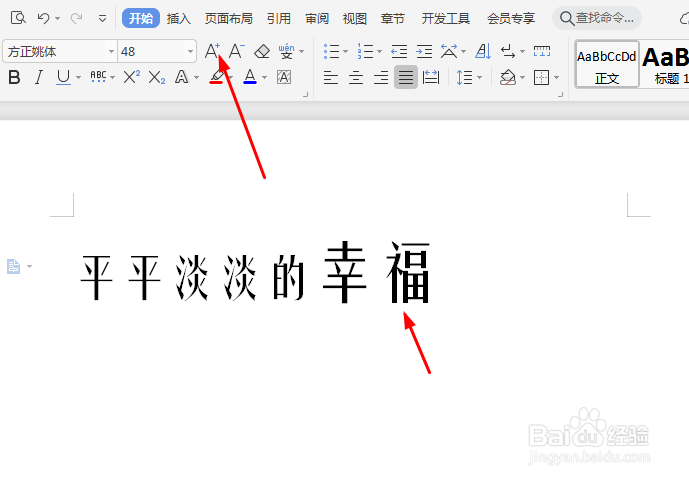Click the Undo arrow
689x481 pixels.
click(x=43, y=18)
